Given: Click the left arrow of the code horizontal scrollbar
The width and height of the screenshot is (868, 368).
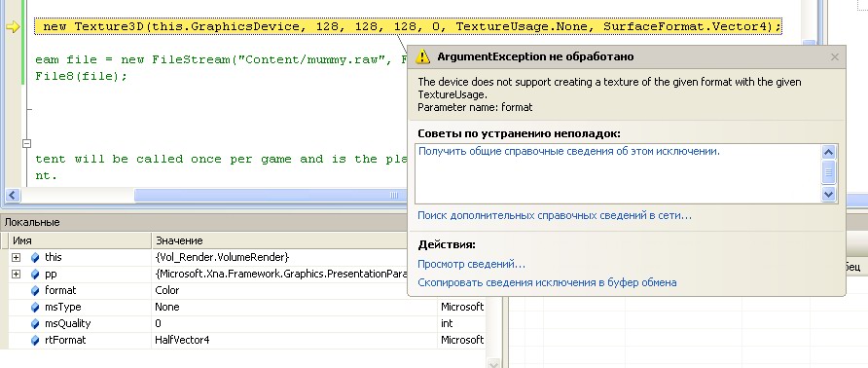Looking at the screenshot, I should (13, 195).
